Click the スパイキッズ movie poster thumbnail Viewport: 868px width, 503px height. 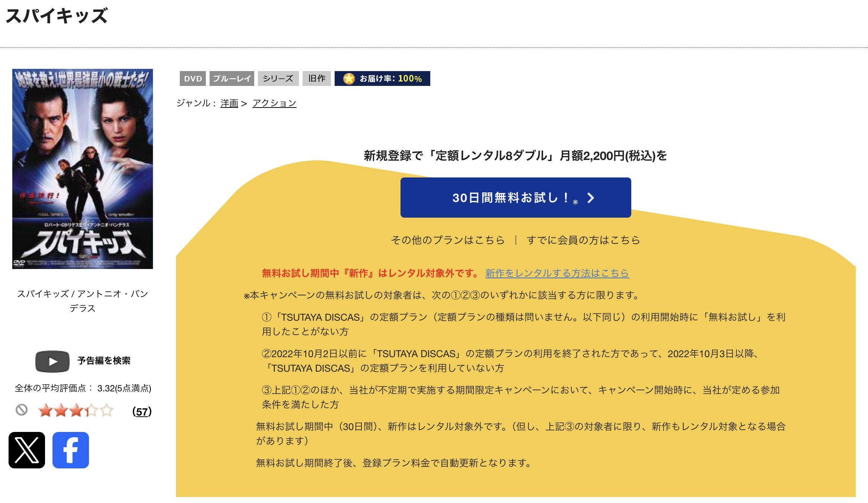coord(83,169)
